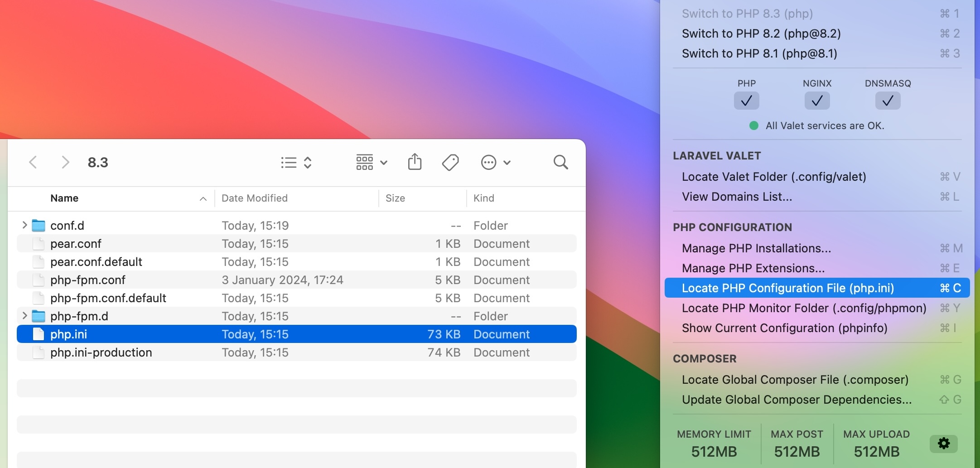
Task: Switch to PHP 8.1 (php@8.1)
Action: (817, 53)
